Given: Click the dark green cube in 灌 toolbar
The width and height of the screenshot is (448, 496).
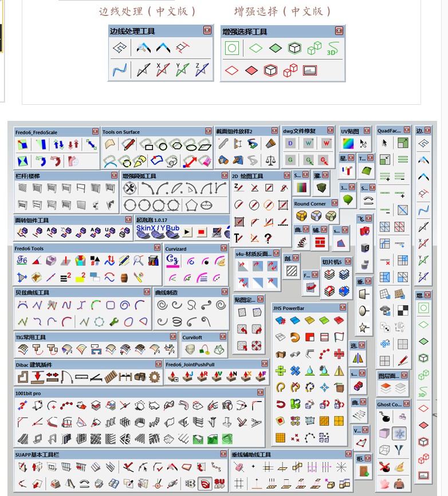Looking at the screenshot, I should pyautogui.click(x=321, y=188).
